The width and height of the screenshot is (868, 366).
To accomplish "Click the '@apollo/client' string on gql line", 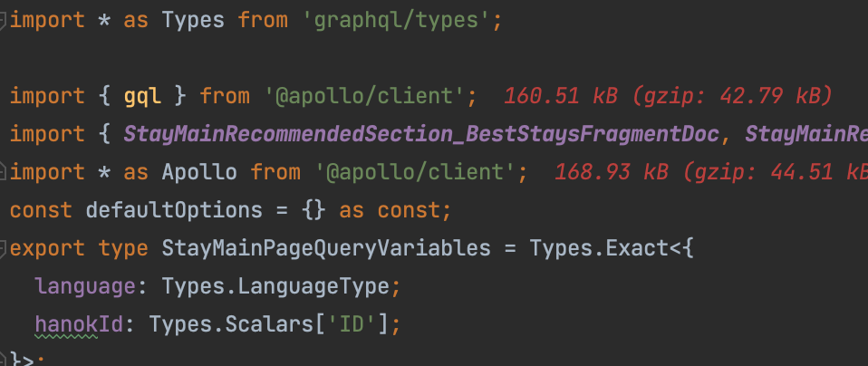I will [370, 95].
